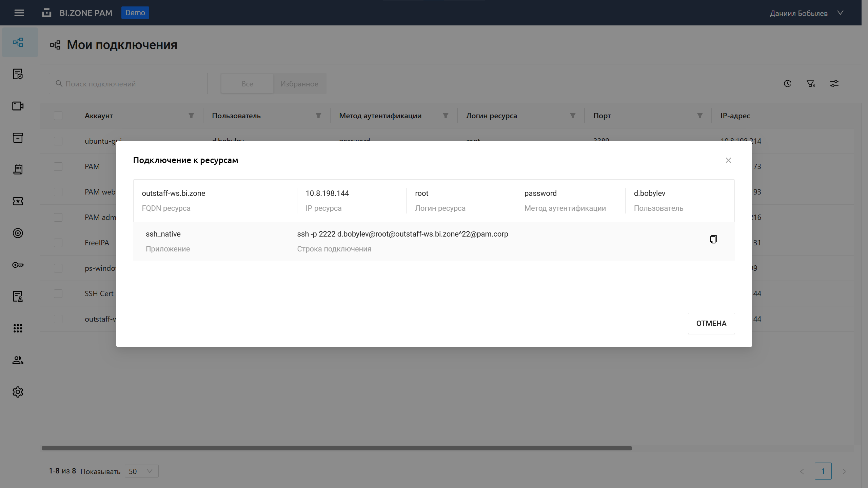Open table display settings sliders icon
The height and width of the screenshot is (488, 868).
coord(834,83)
